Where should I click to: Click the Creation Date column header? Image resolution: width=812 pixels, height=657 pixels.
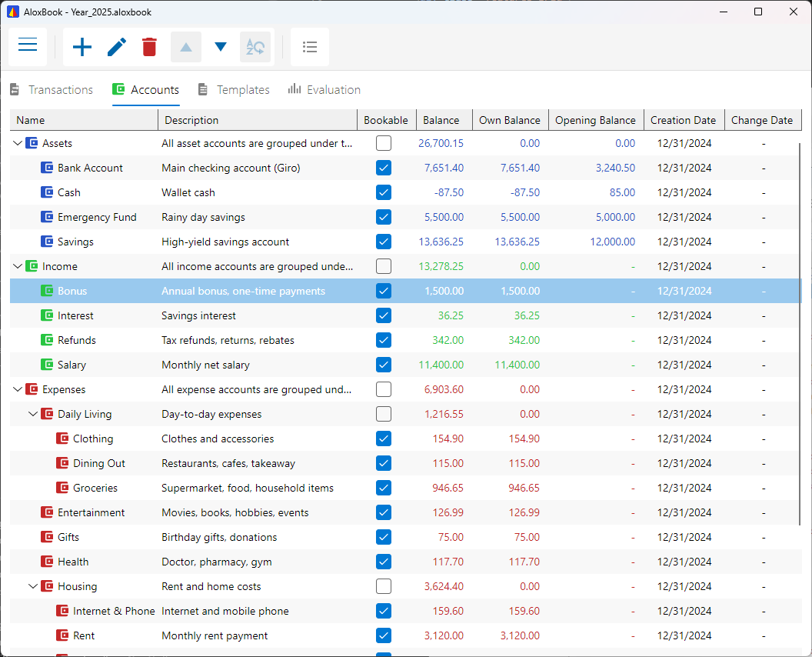[683, 120]
